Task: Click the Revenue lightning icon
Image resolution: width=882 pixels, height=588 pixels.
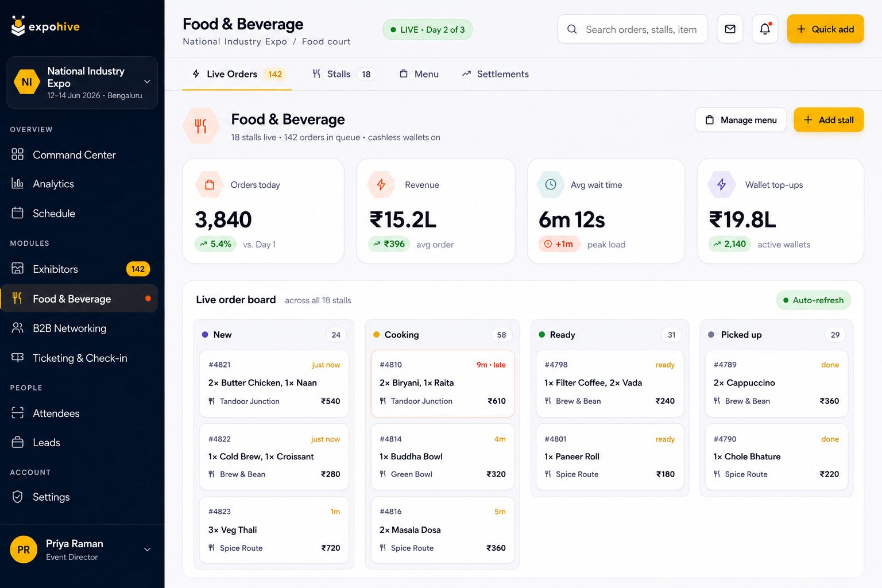Action: click(381, 185)
